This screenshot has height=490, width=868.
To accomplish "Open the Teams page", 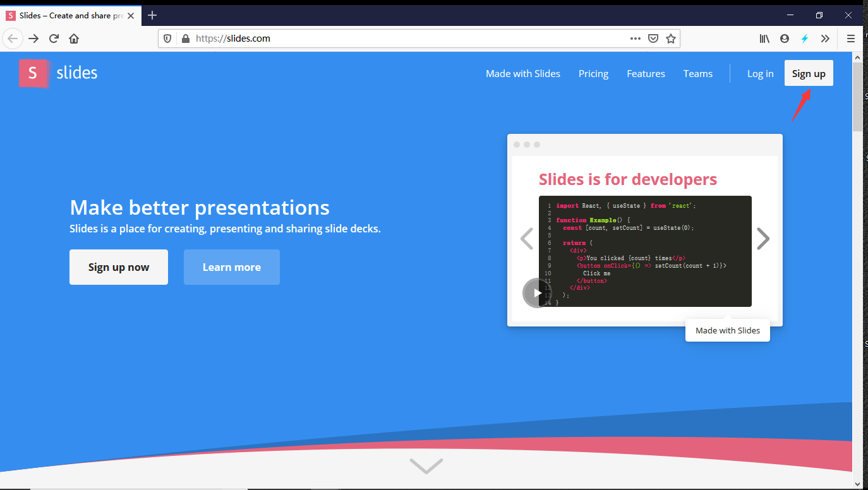I will click(698, 74).
